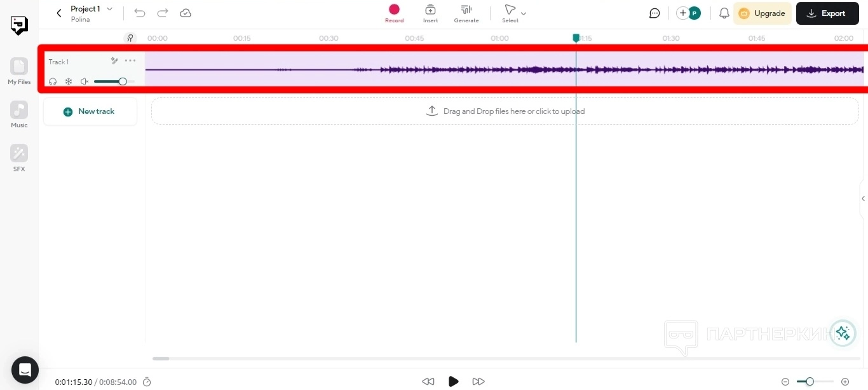
Task: Open the Music library
Action: pos(19,115)
